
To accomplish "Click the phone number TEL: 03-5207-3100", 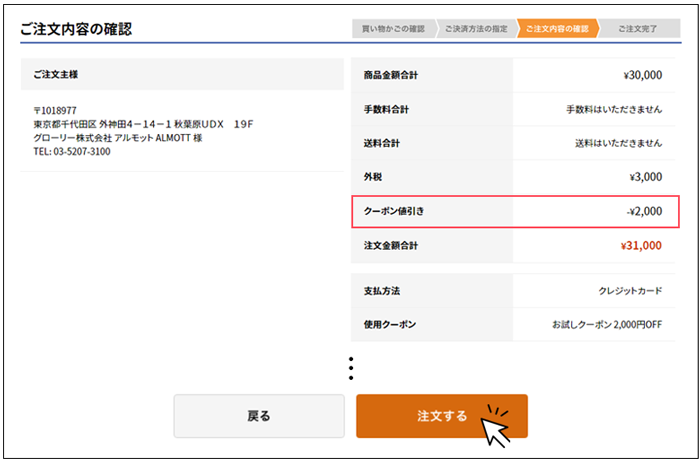I will click(72, 152).
